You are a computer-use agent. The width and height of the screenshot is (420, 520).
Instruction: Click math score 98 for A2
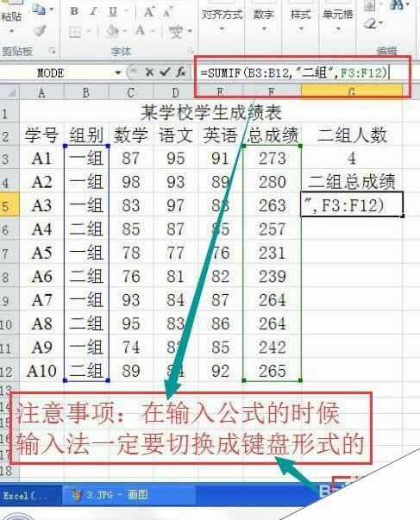click(x=131, y=182)
